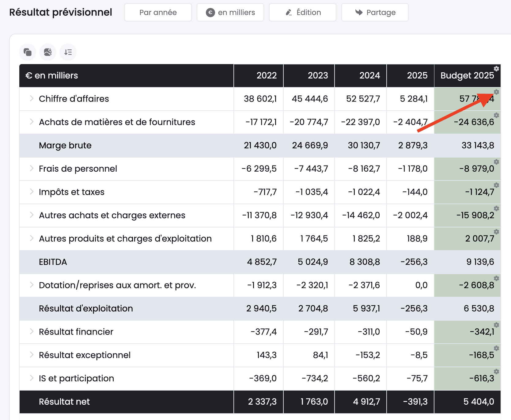Click the Marge brute row label

[65, 145]
